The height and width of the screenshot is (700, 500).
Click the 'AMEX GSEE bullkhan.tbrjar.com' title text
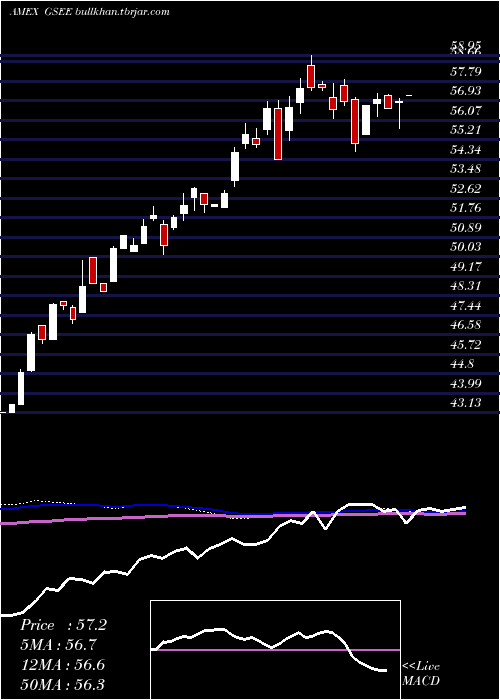pos(89,12)
